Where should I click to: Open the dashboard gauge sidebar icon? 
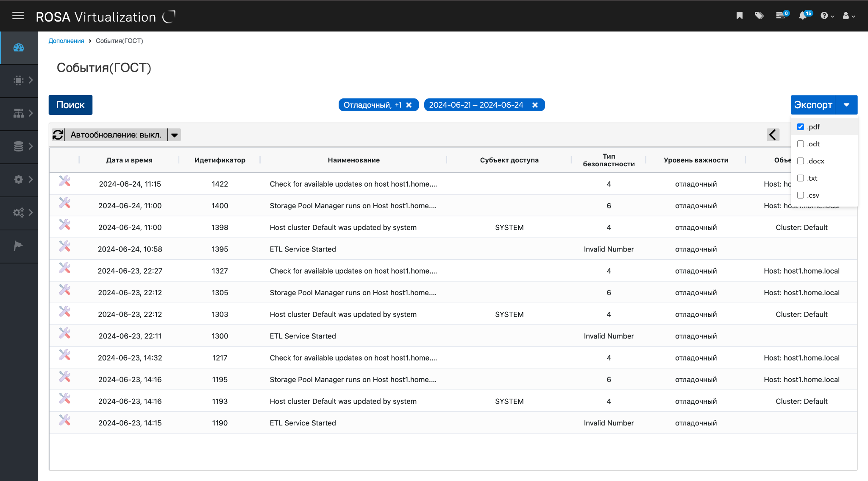tap(19, 48)
